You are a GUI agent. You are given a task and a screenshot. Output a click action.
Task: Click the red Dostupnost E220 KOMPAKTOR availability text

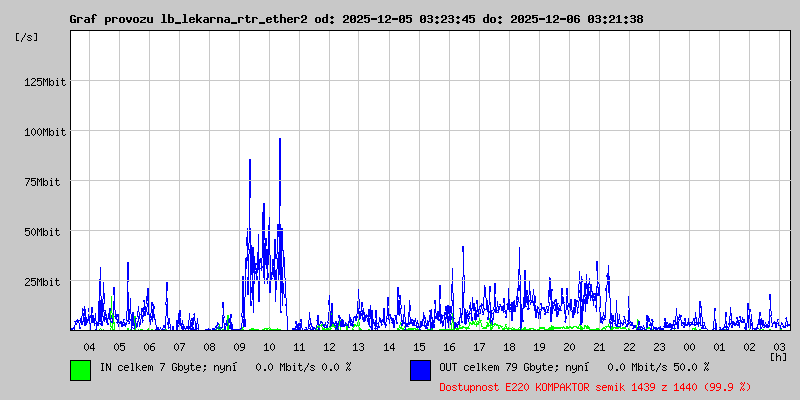pyautogui.click(x=595, y=387)
